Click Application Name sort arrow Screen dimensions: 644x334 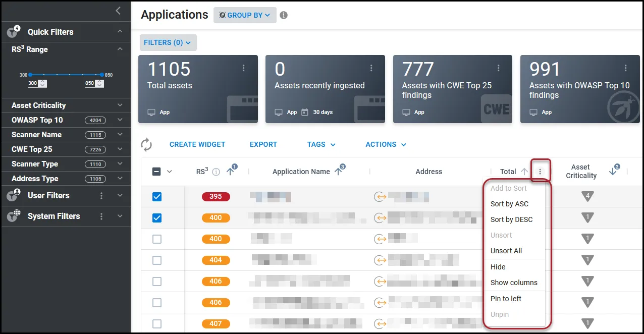339,172
